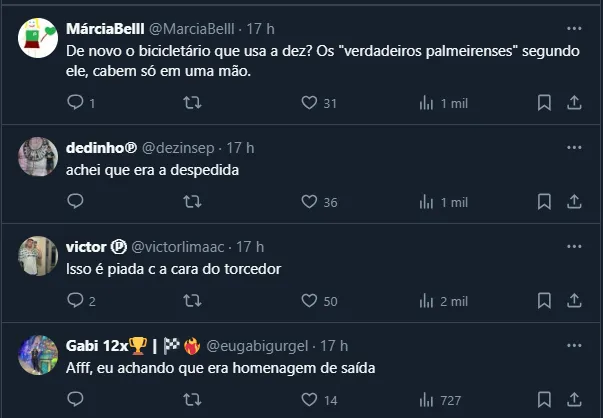Screen dimensions: 603x418
Task: View analytics on victor's tweet
Action: 427,301
